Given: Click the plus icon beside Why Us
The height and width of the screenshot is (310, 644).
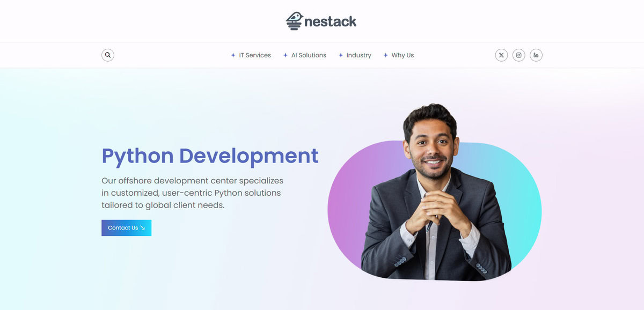Looking at the screenshot, I should [x=385, y=55].
